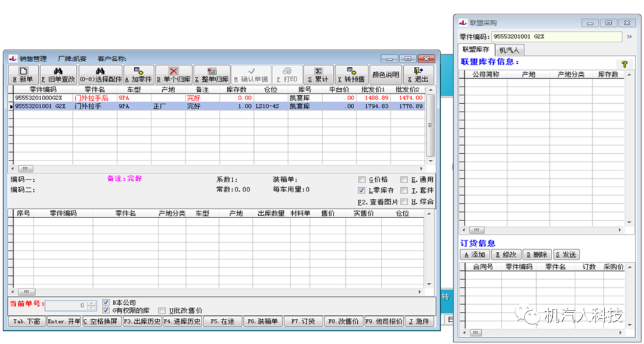Viewport: 644px width, 344px height.
Task: Click the 转预售 toolbar icon
Action: tap(351, 71)
